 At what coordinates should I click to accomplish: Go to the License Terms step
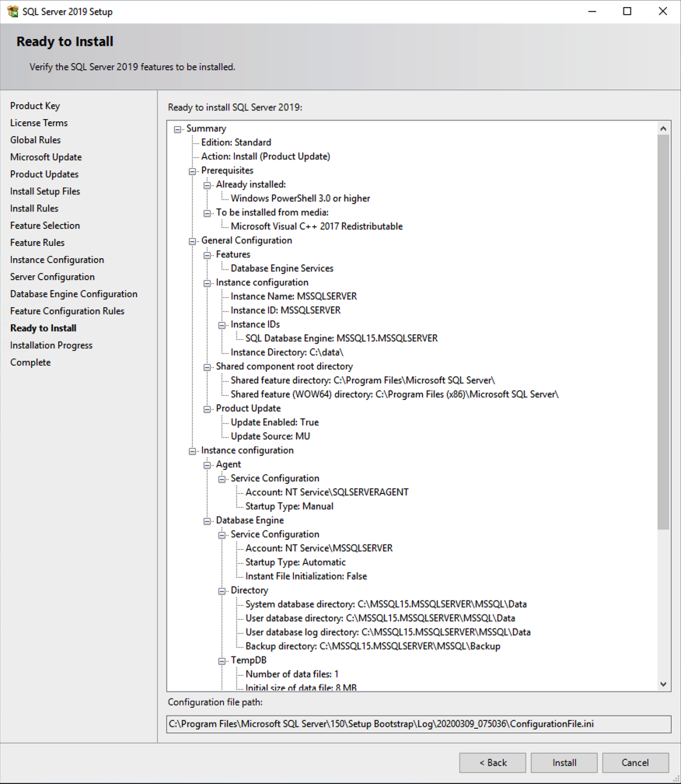39,123
